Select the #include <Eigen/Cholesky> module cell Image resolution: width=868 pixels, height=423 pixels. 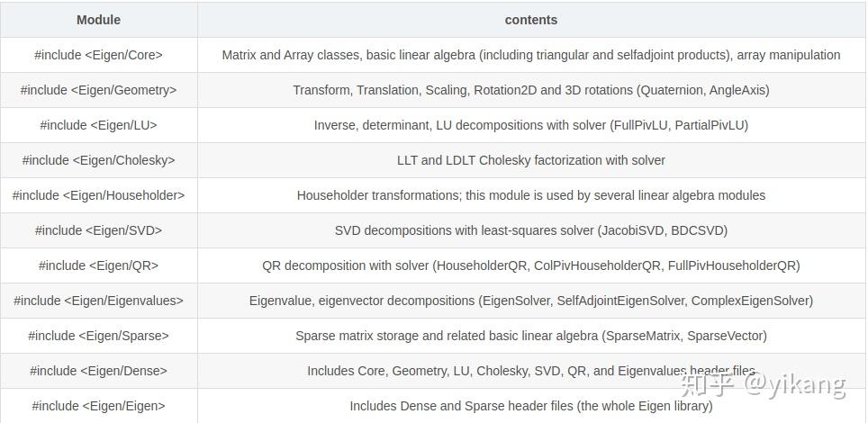point(98,160)
